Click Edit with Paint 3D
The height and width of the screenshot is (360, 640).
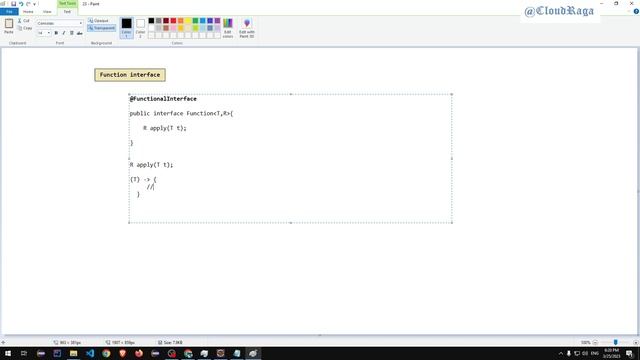coord(247,28)
